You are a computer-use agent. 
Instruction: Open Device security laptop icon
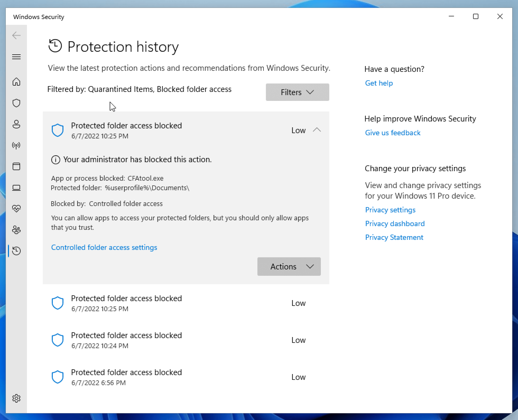(16, 188)
